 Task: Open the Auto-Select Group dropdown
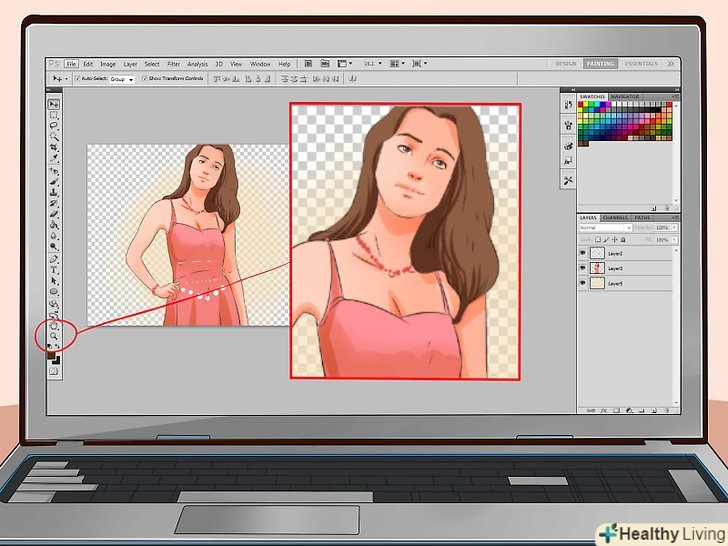click(x=122, y=78)
